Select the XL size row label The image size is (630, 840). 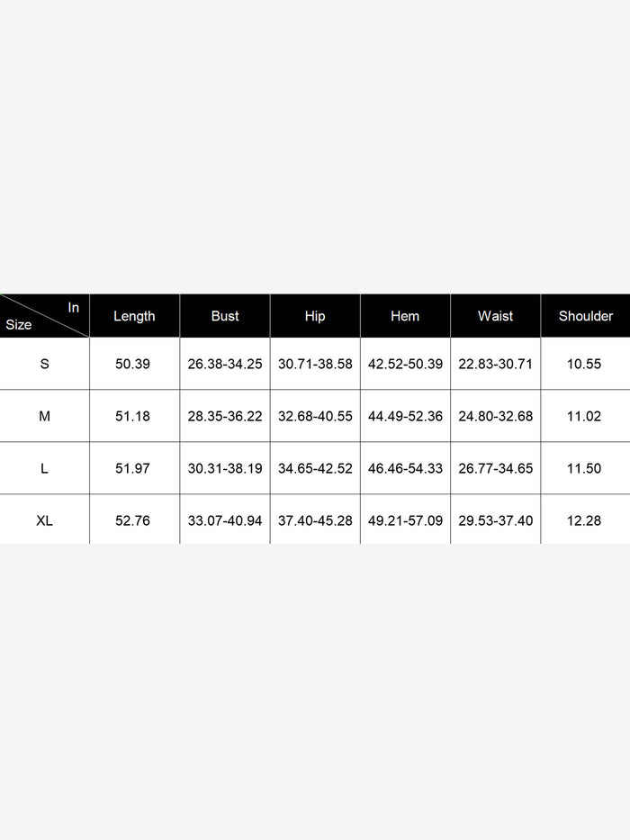click(x=45, y=520)
